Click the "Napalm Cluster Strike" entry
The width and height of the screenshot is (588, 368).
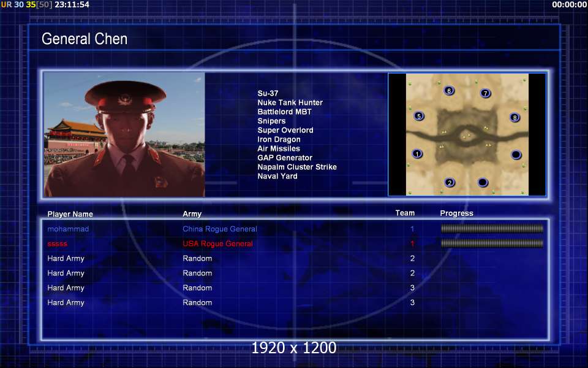click(x=297, y=167)
